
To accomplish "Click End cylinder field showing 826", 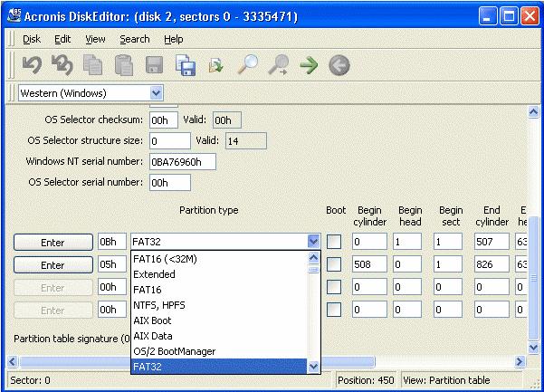I will pyautogui.click(x=492, y=264).
